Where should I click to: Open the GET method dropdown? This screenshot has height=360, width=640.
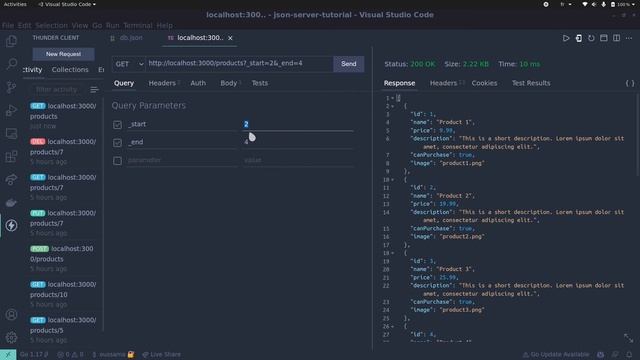tap(129, 64)
